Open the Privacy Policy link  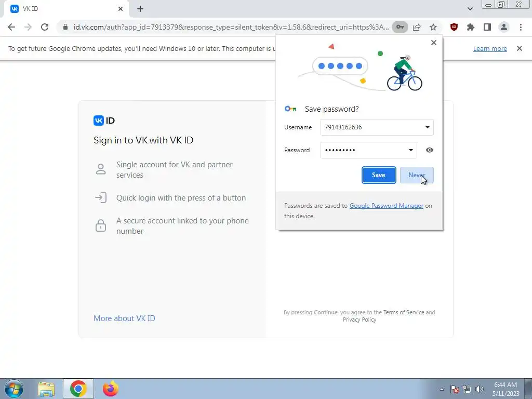point(360,320)
